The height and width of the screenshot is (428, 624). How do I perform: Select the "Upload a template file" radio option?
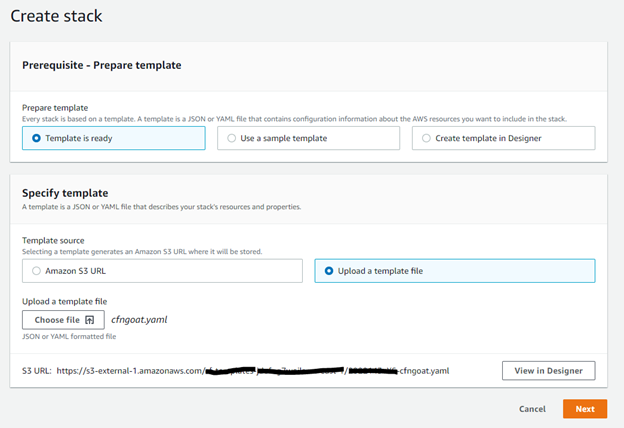(329, 271)
